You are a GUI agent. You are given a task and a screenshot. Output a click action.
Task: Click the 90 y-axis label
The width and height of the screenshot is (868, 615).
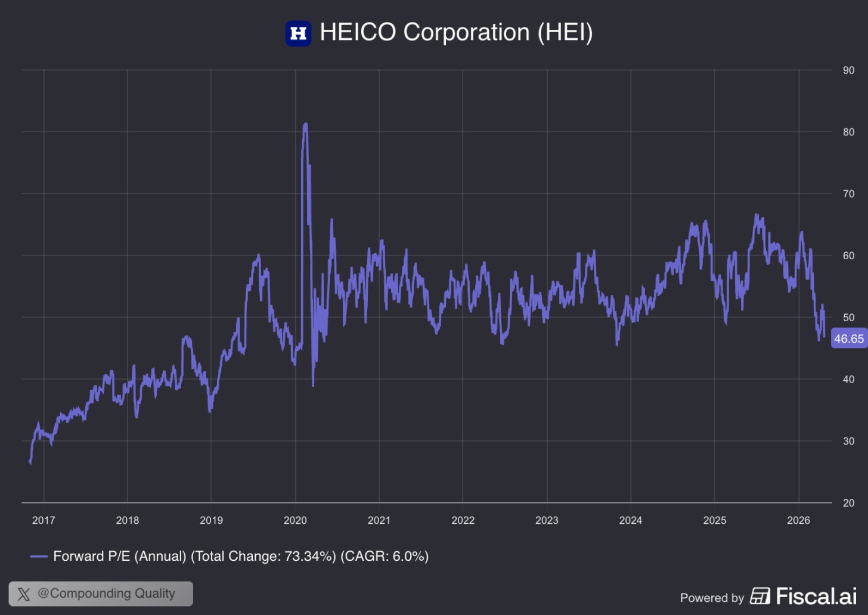click(x=848, y=70)
